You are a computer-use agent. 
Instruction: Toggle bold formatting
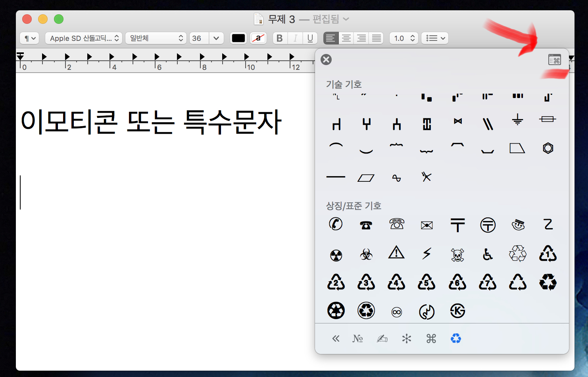point(280,38)
